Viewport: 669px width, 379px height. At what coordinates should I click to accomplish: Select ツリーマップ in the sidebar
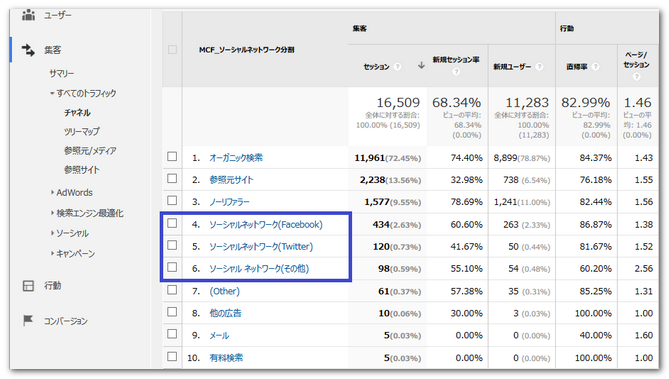pyautogui.click(x=81, y=131)
